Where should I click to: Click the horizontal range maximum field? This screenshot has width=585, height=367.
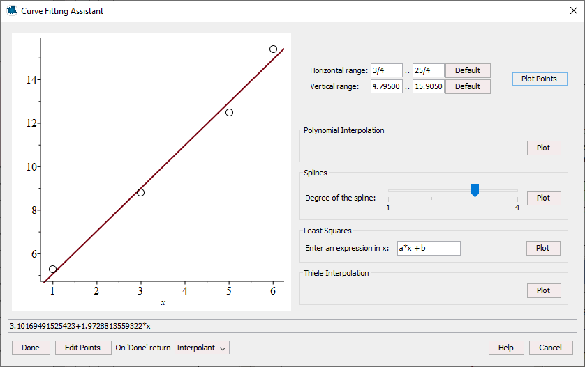[428, 70]
